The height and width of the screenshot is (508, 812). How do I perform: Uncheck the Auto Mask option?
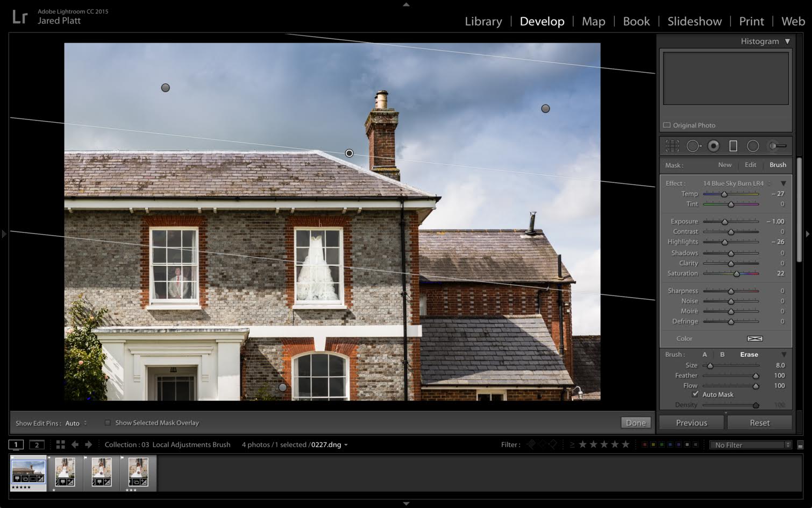695,394
